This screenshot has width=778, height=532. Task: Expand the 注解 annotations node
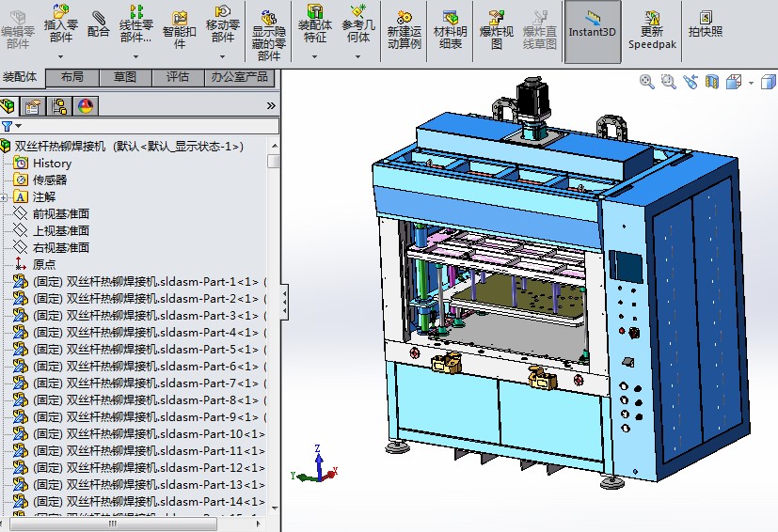click(4, 197)
